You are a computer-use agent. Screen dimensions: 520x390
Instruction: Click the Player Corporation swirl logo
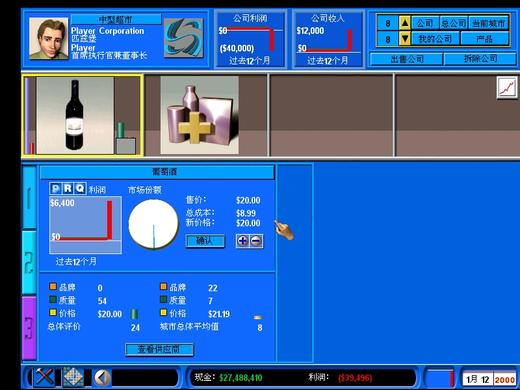[x=184, y=38]
